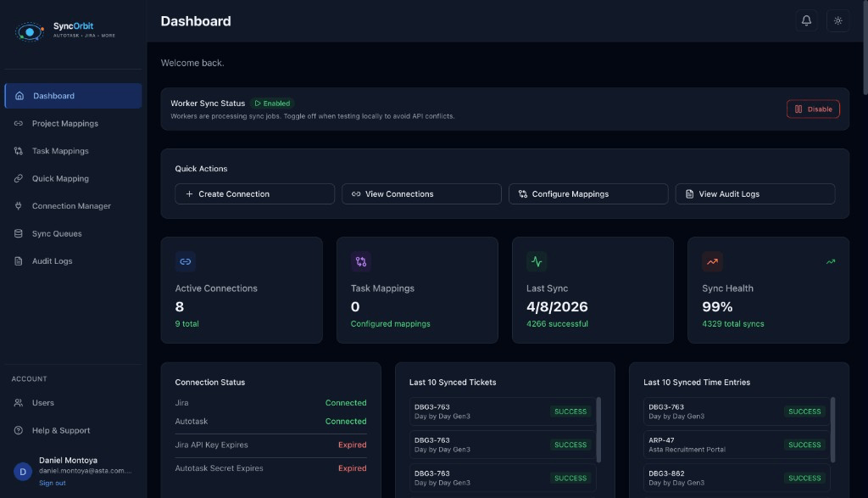Select the Dashboard home icon
The width and height of the screenshot is (868, 498).
click(19, 95)
